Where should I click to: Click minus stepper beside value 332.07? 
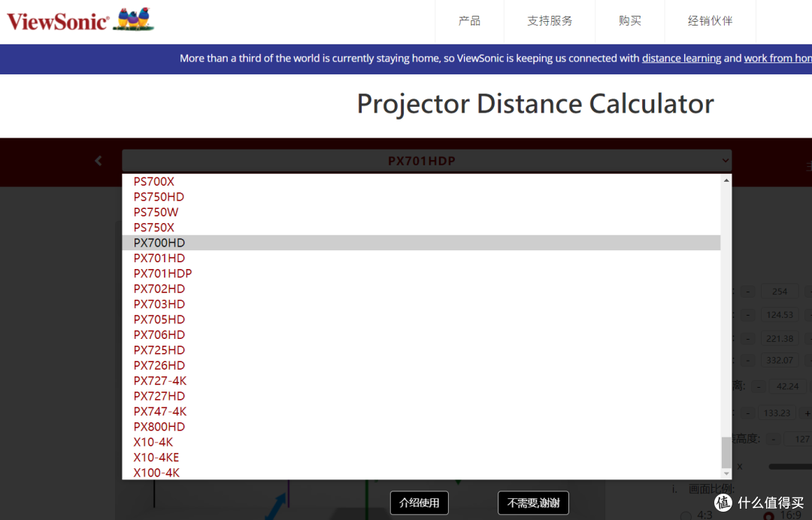748,360
